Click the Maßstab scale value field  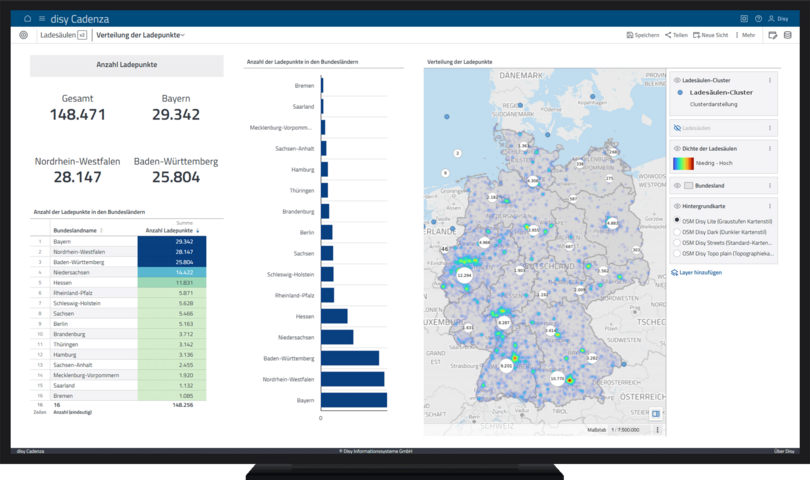pyautogui.click(x=627, y=430)
